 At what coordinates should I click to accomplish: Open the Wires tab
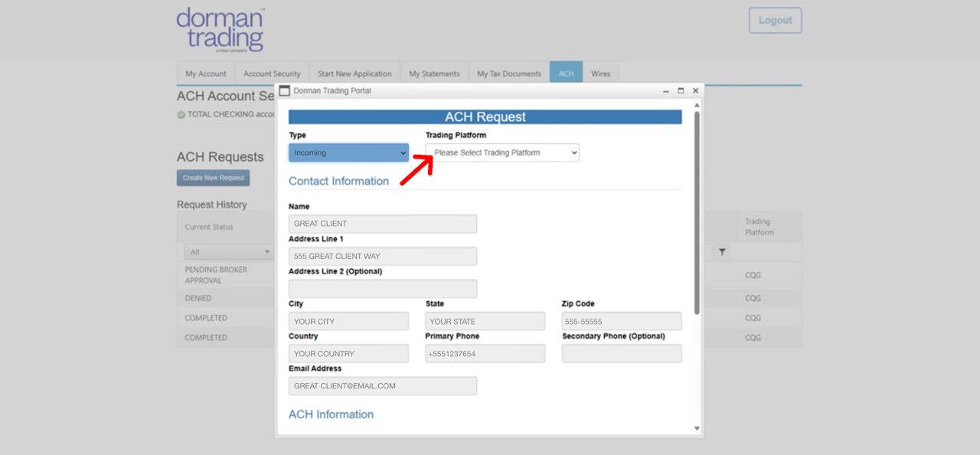click(x=601, y=74)
